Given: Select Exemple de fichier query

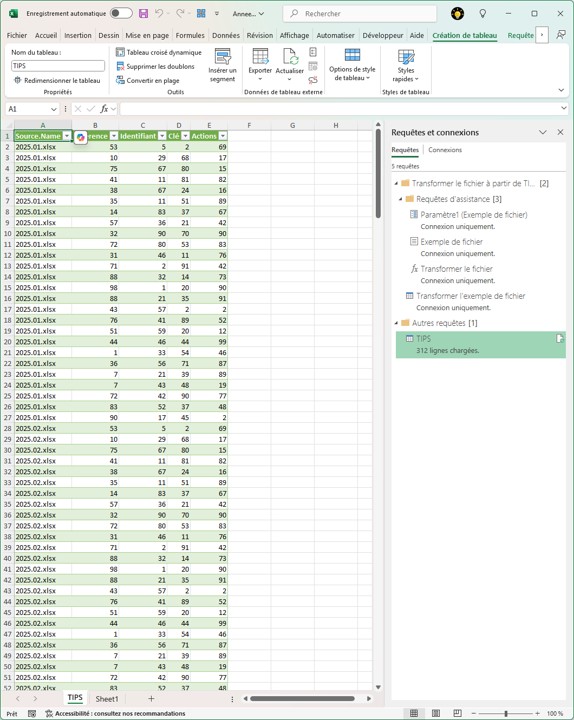Looking at the screenshot, I should pos(451,242).
